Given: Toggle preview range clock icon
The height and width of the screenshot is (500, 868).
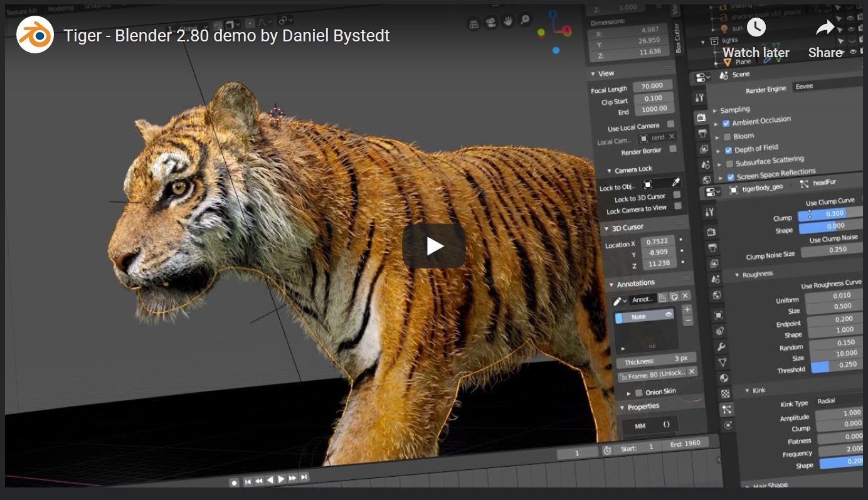Looking at the screenshot, I should [606, 450].
